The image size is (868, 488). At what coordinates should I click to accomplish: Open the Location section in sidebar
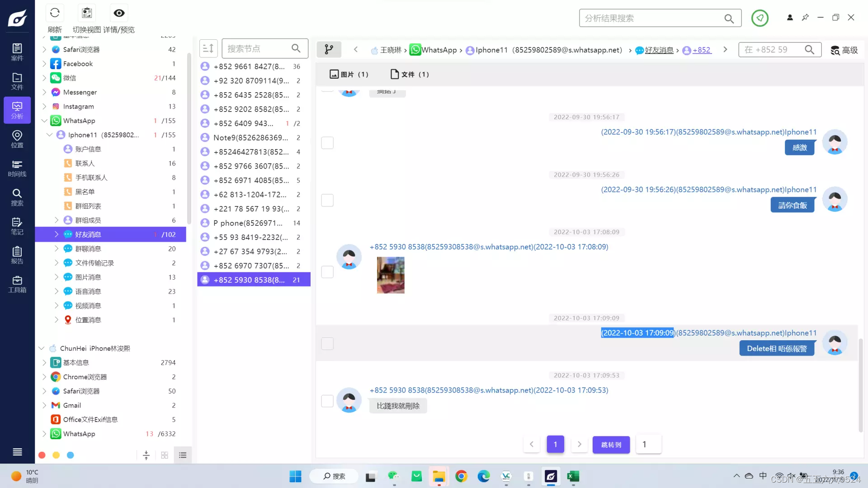[17, 139]
